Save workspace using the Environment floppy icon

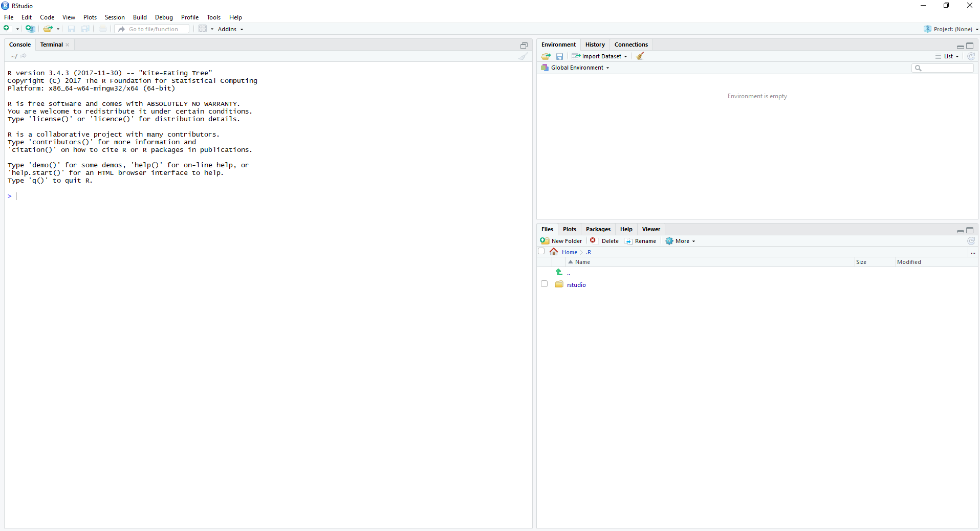point(559,56)
